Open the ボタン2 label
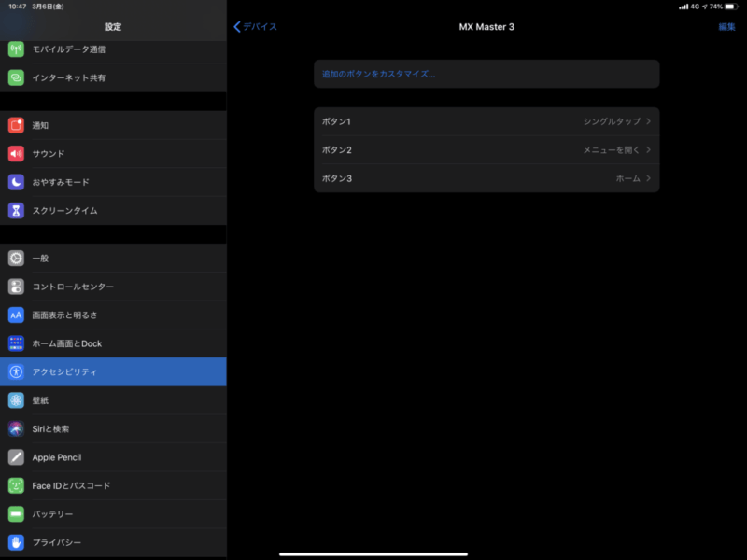The width and height of the screenshot is (747, 560). point(337,150)
